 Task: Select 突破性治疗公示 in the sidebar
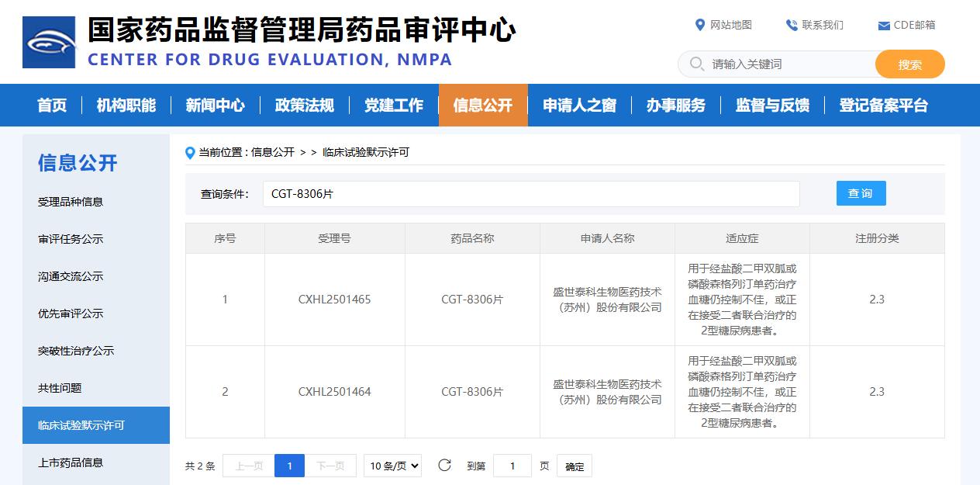pos(76,351)
